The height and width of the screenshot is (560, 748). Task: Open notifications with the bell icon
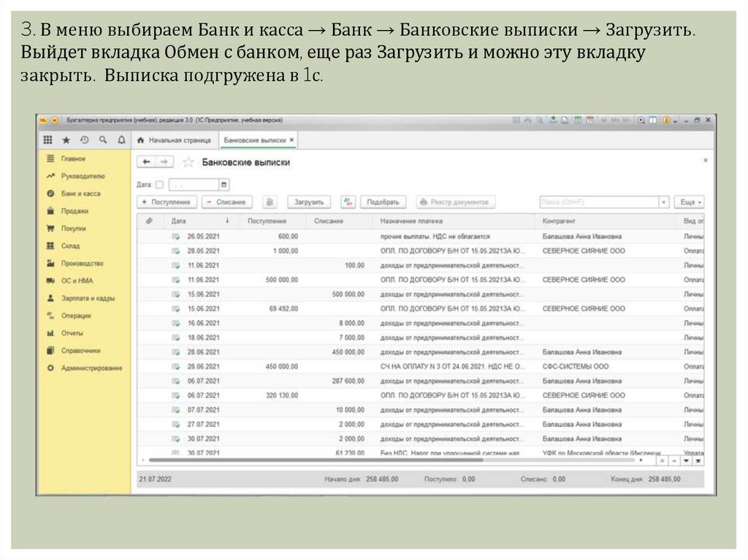point(121,140)
